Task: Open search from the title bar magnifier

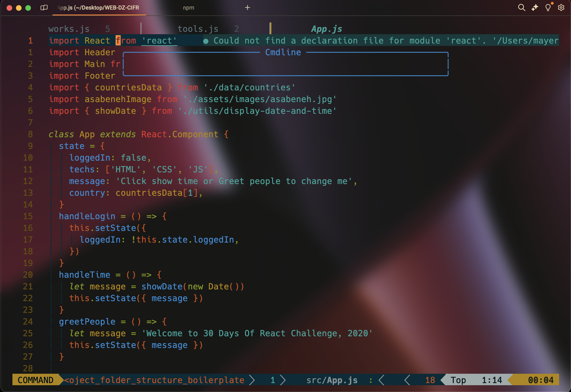Action: (522, 8)
